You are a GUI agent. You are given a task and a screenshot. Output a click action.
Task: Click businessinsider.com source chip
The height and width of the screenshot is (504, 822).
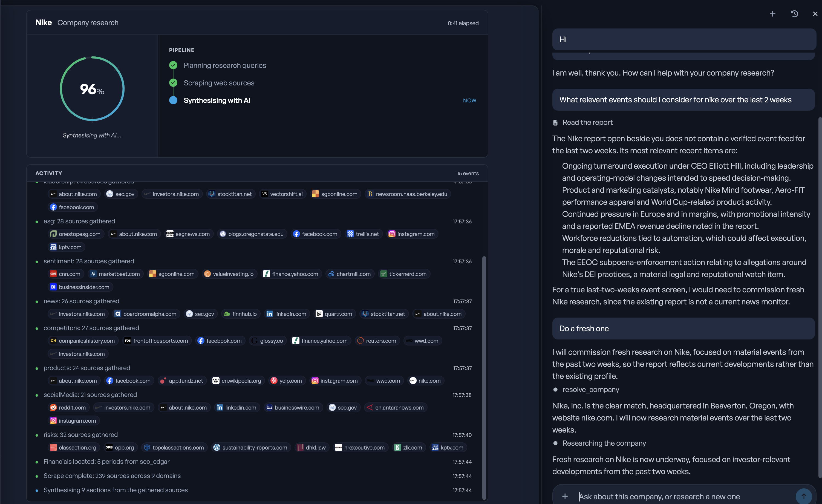(80, 287)
